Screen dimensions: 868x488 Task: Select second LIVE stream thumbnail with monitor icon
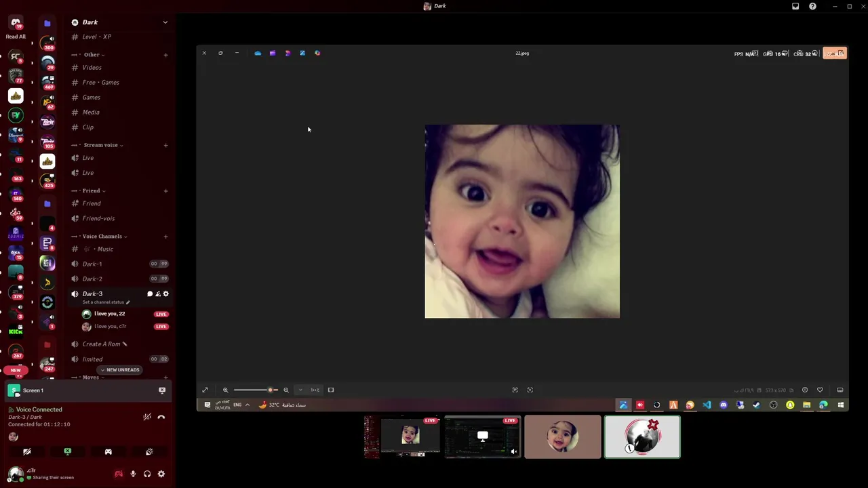[x=482, y=437]
